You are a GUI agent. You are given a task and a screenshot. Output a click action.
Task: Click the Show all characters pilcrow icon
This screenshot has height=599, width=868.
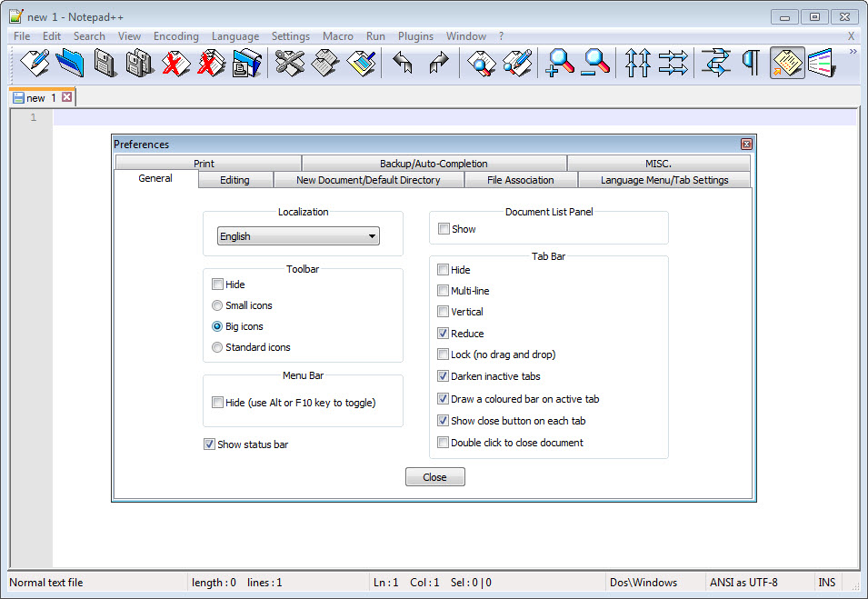751,63
